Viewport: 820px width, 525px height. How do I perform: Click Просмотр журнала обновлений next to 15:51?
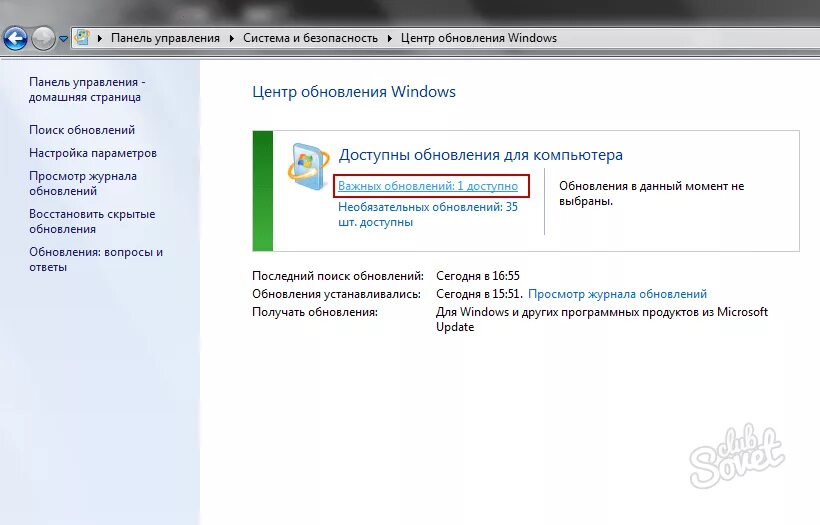617,294
